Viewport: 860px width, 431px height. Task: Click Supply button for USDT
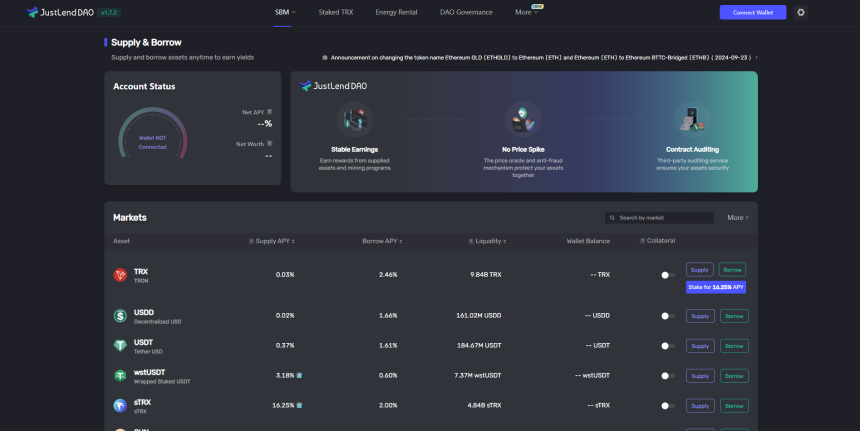tap(700, 346)
